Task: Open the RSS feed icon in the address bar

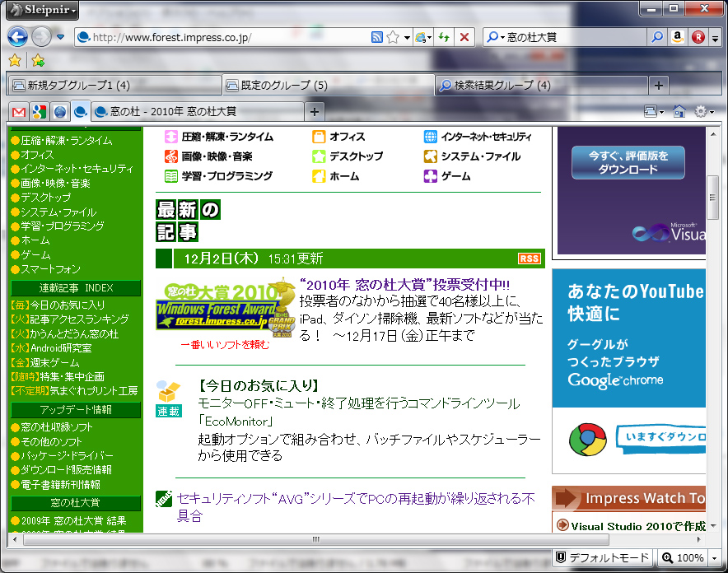Action: tap(376, 37)
